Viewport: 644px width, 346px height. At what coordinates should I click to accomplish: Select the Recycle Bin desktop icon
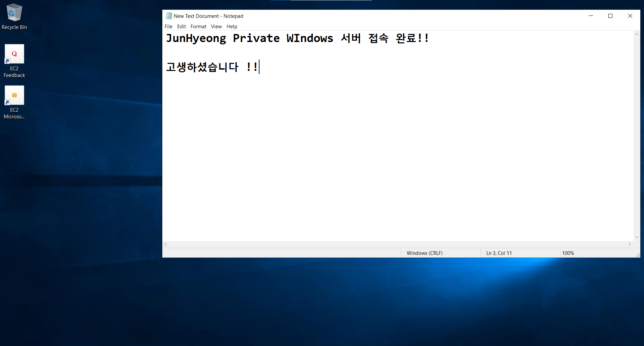(x=14, y=17)
